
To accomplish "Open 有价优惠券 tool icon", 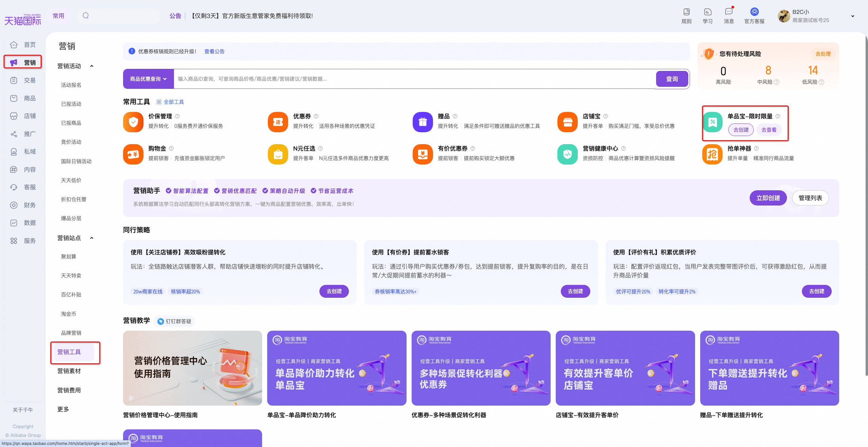I will (423, 154).
